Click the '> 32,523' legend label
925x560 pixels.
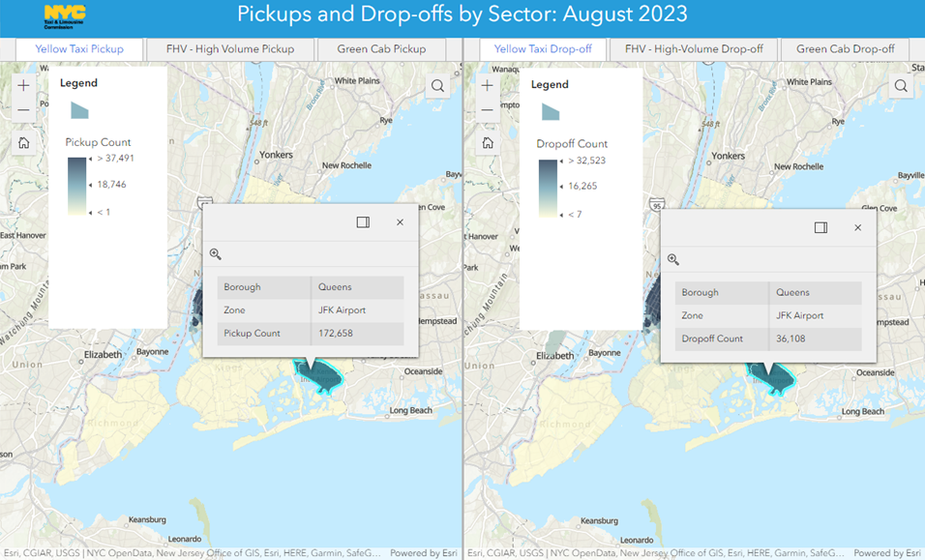pos(587,161)
